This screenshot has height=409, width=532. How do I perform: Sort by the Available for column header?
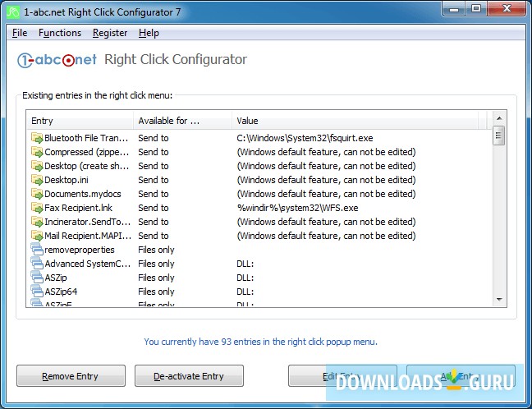pyautogui.click(x=182, y=121)
